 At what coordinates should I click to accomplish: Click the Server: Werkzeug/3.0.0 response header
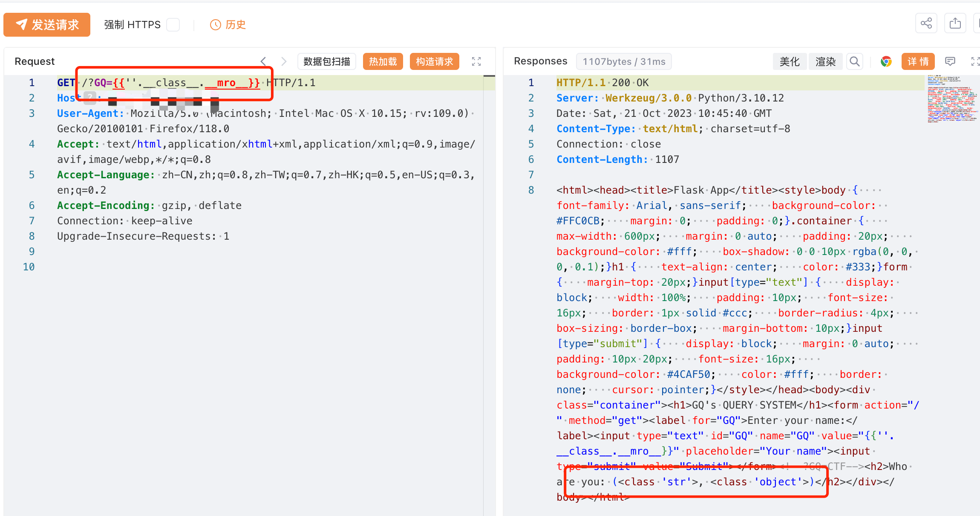670,98
